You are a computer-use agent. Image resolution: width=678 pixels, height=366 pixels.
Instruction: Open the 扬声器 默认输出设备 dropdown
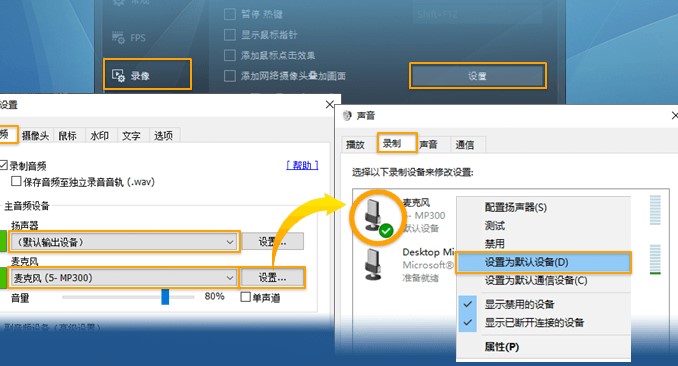coord(124,242)
